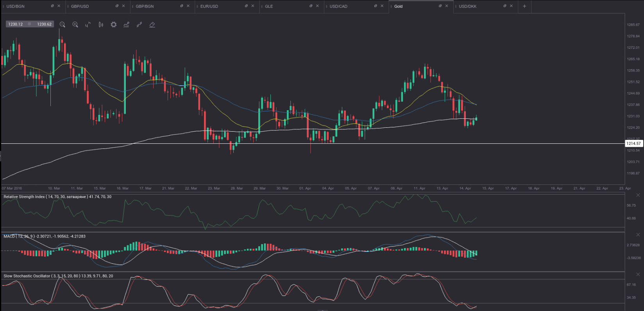This screenshot has height=311, width=644.
Task: Zoom in the chart with the plus magnifier
Action: point(75,25)
